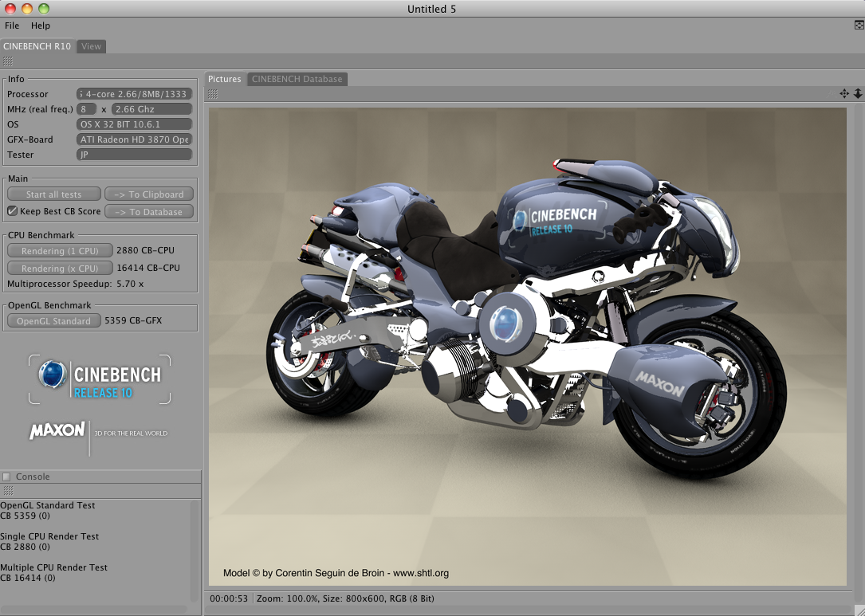This screenshot has height=616, width=865.
Task: Click the 16414 CB-CPU score text
Action: 147,268
